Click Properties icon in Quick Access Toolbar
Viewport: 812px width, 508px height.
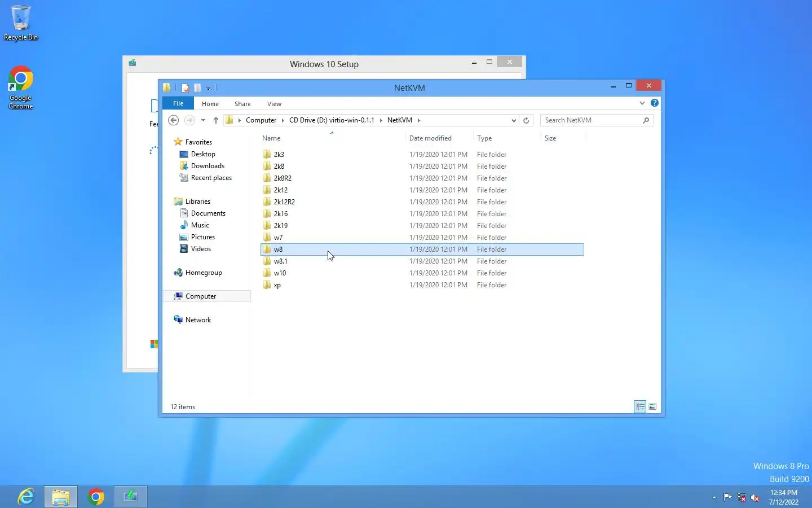pyautogui.click(x=185, y=87)
